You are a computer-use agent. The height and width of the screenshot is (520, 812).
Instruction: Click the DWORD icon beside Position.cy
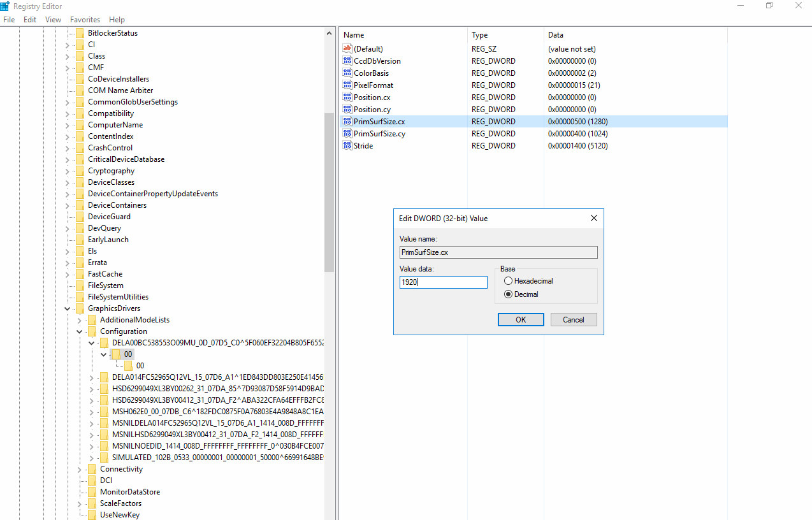click(347, 109)
